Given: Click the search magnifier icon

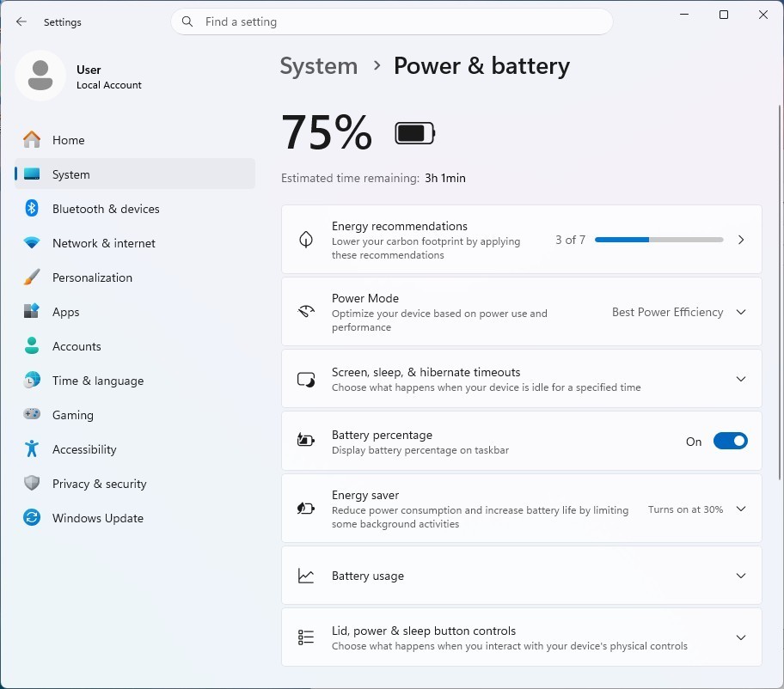Looking at the screenshot, I should 187,21.
